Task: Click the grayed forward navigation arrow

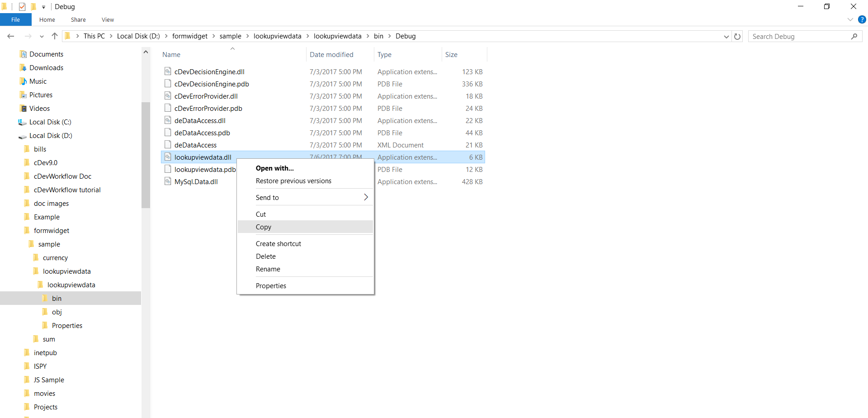Action: click(28, 36)
